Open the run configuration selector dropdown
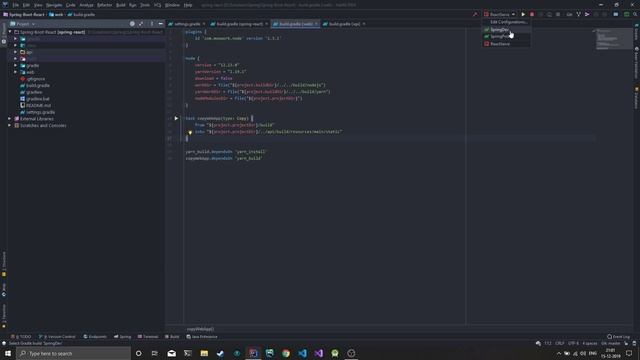This screenshot has height=360, width=640. coord(500,14)
